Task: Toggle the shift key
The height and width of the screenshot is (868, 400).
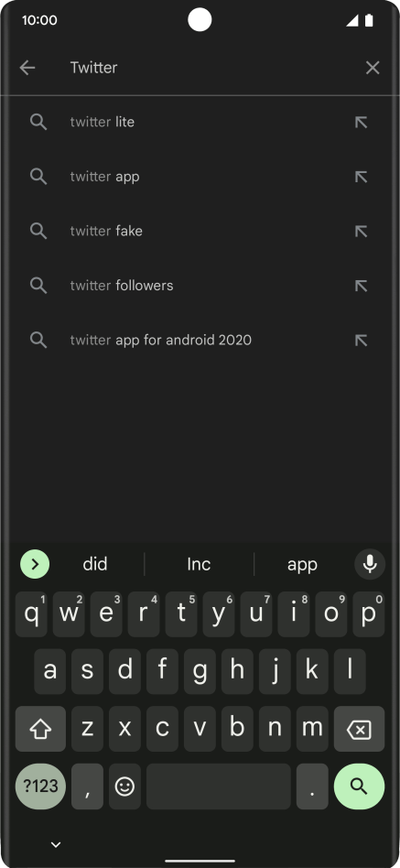Action: [x=40, y=729]
